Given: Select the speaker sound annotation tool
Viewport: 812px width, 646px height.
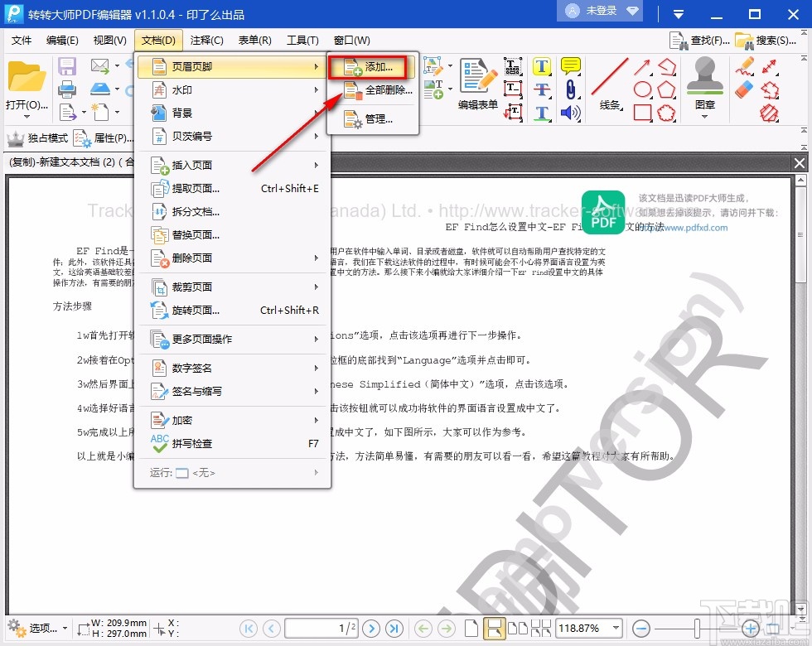Looking at the screenshot, I should click(570, 113).
